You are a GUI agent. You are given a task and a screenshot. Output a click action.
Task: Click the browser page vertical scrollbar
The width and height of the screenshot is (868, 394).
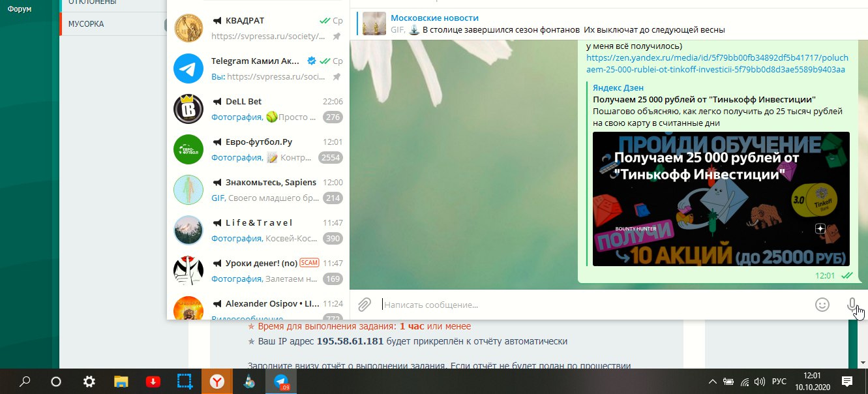tap(864, 344)
